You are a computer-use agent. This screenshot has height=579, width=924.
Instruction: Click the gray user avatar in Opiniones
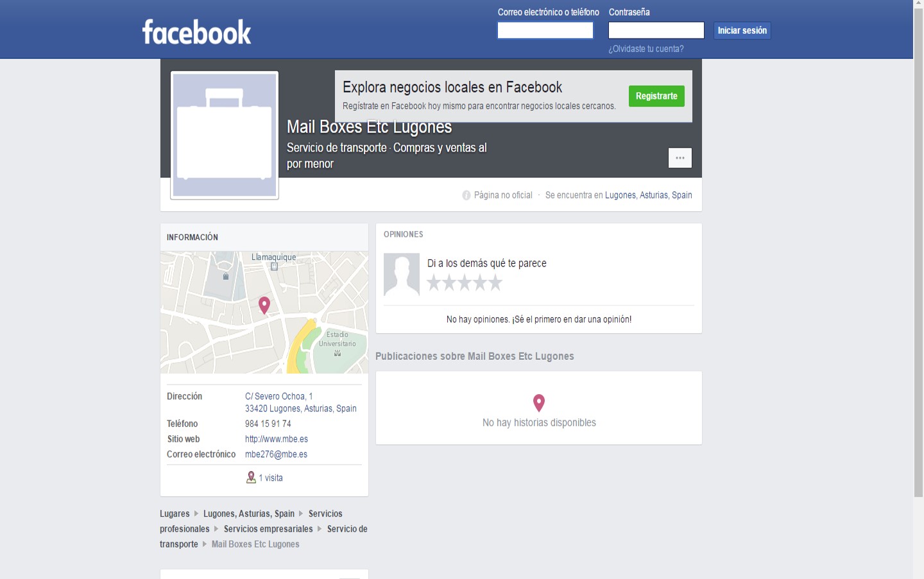coord(402,275)
